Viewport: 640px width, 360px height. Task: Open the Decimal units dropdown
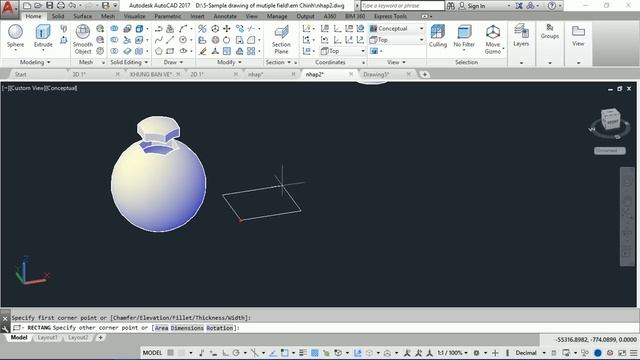tap(530, 353)
